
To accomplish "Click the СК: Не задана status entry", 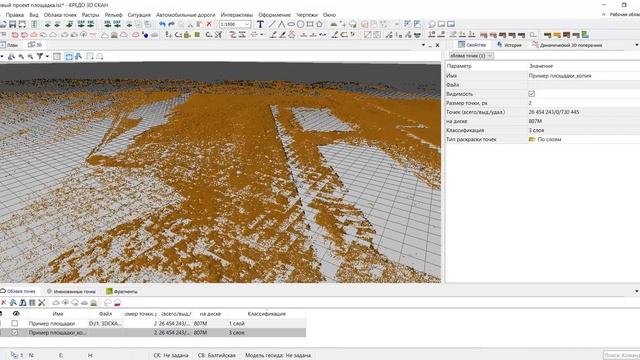I will coord(171,356).
